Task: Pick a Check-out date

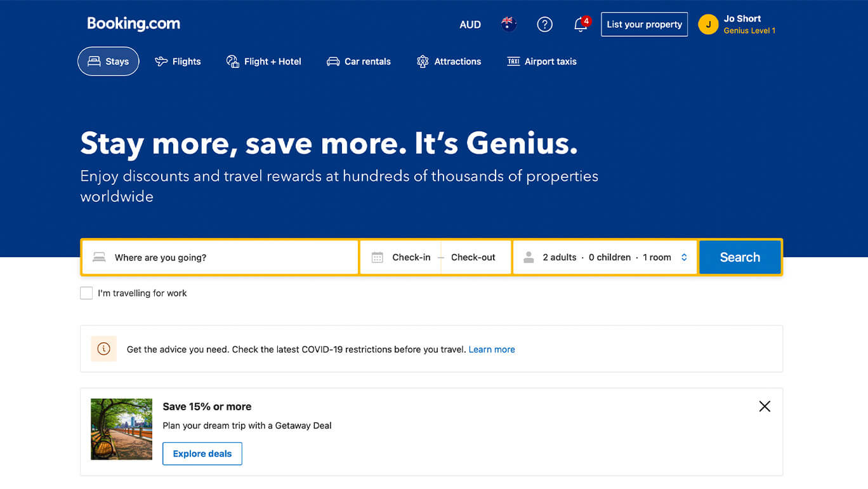Action: (473, 257)
